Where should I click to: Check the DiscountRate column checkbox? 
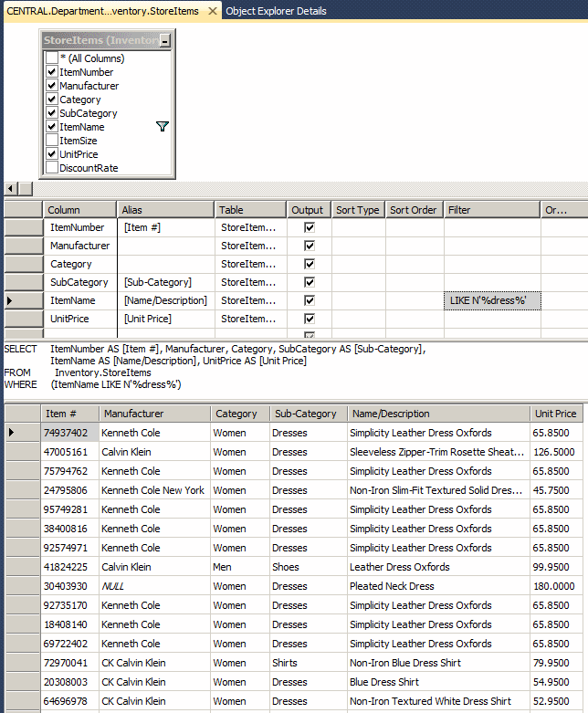[52, 167]
